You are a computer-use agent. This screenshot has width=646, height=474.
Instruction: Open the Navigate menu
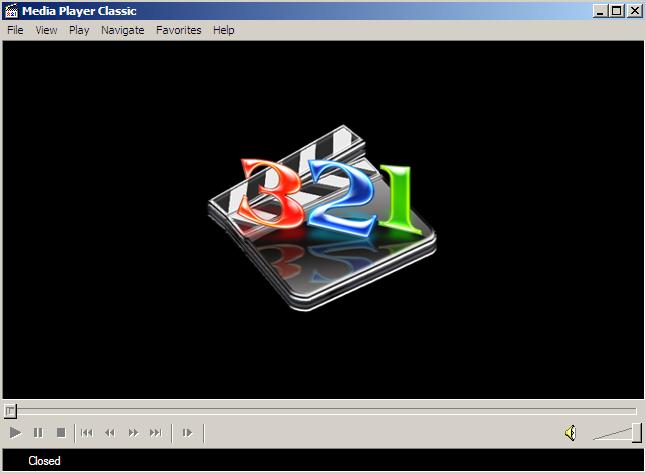[122, 30]
